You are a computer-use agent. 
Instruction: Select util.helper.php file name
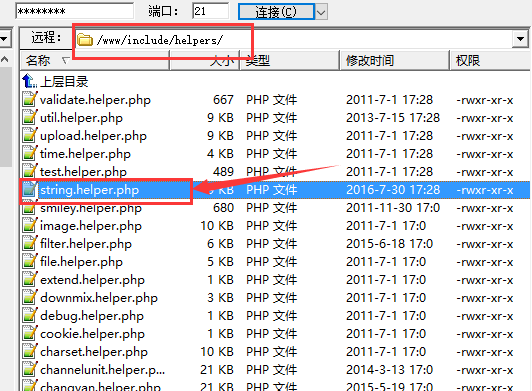(81, 118)
